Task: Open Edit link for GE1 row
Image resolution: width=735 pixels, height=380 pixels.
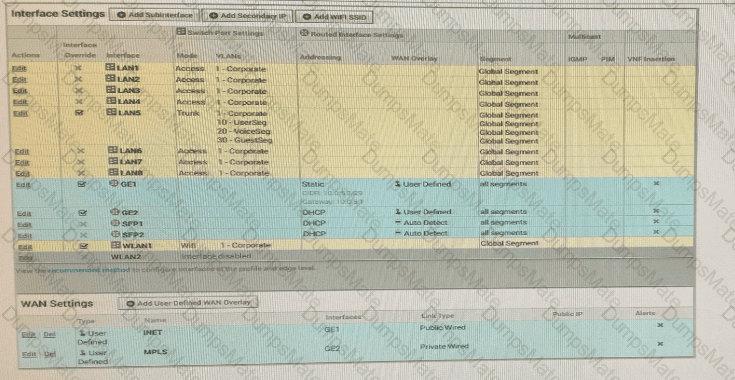Action: (x=23, y=185)
